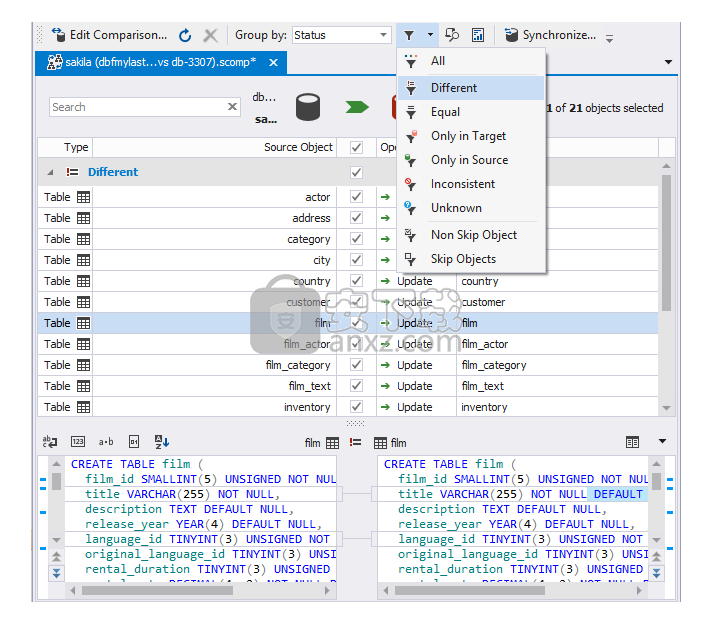Click the actor row table icon
This screenshot has width=716, height=632.
coord(84,197)
